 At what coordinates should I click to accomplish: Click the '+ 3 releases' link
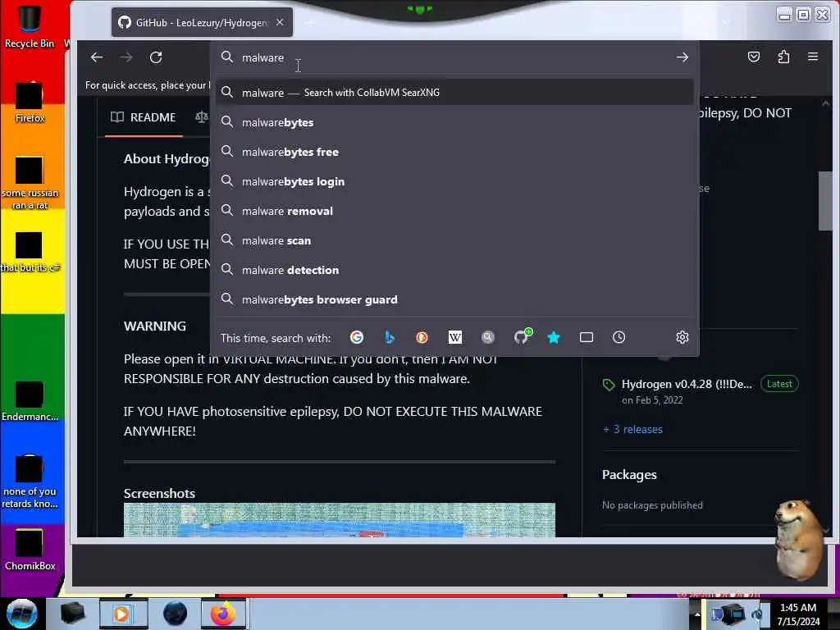point(632,429)
